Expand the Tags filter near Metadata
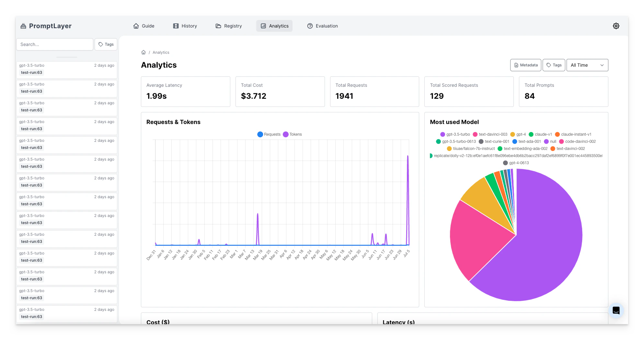This screenshot has width=644, height=340. [554, 65]
